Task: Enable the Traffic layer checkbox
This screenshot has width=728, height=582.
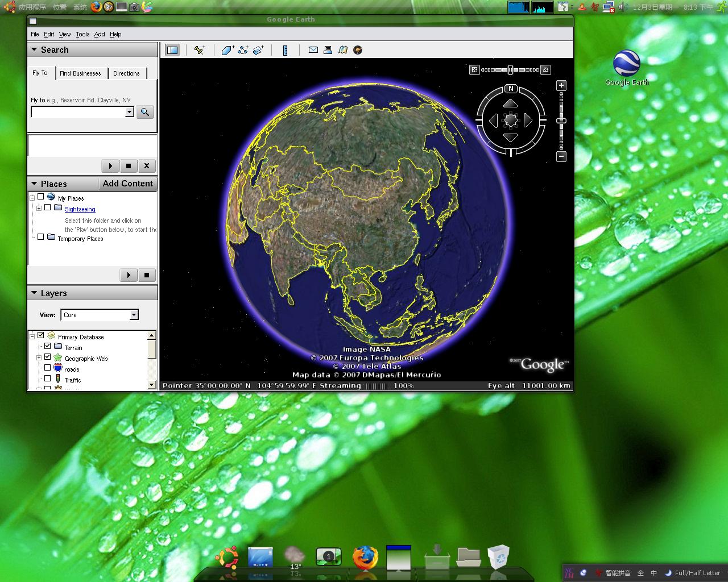Action: [x=48, y=379]
